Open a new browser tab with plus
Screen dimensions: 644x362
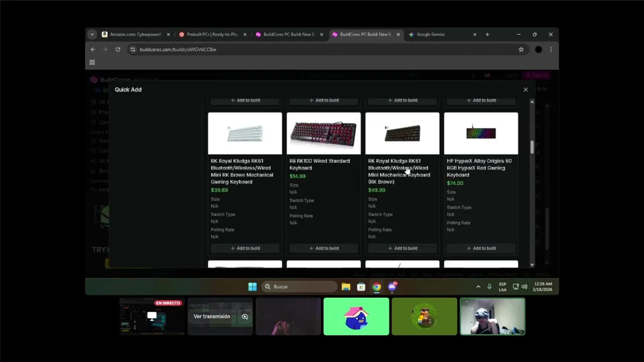pos(487,34)
